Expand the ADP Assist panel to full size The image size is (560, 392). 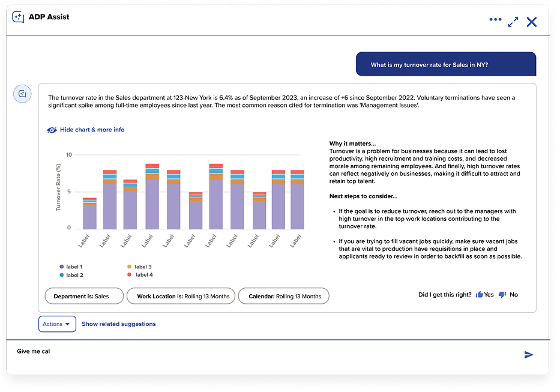pos(513,22)
